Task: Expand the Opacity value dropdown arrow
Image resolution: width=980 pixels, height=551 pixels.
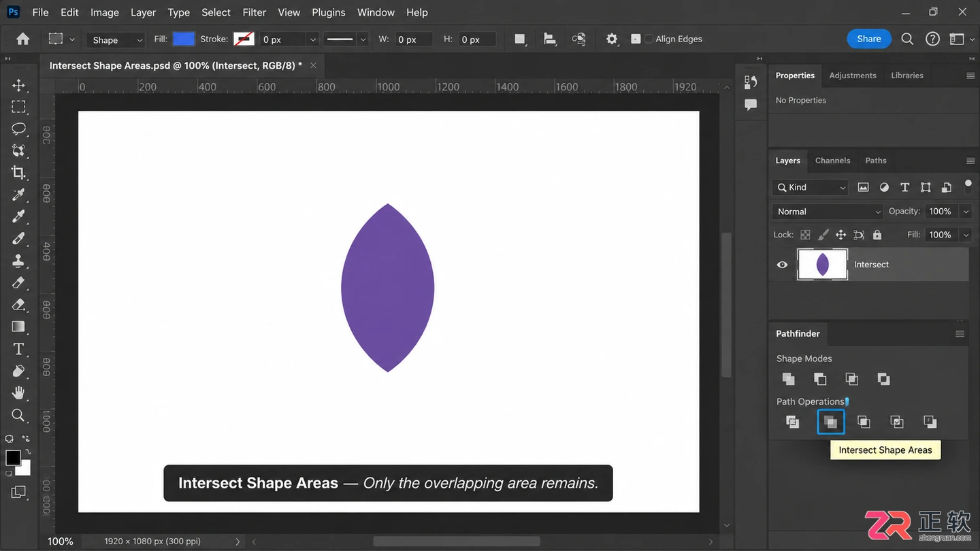Action: pos(966,212)
